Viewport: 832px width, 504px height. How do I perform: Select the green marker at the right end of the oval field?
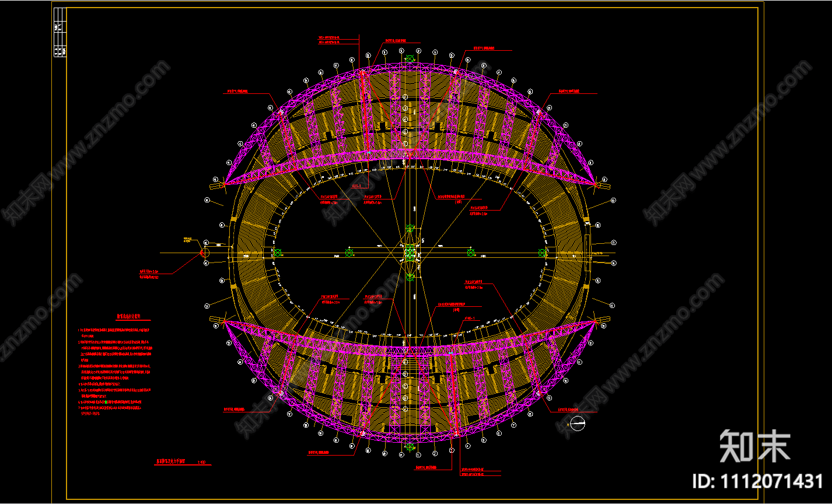coord(543,253)
